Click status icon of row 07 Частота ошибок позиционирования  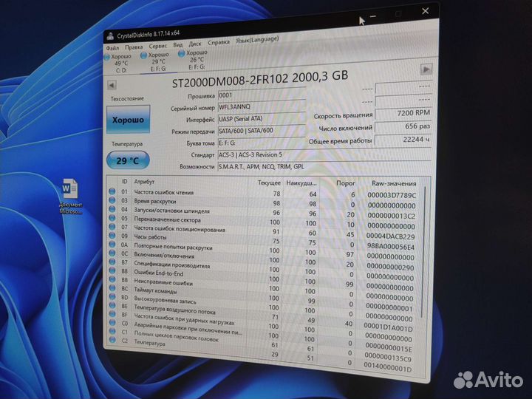112,227
